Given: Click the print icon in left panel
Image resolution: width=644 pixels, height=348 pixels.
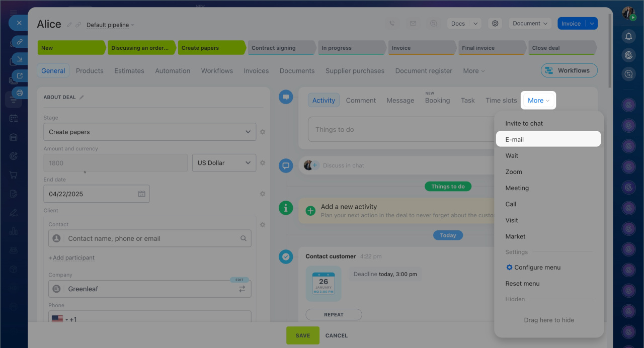Looking at the screenshot, I should tap(20, 93).
